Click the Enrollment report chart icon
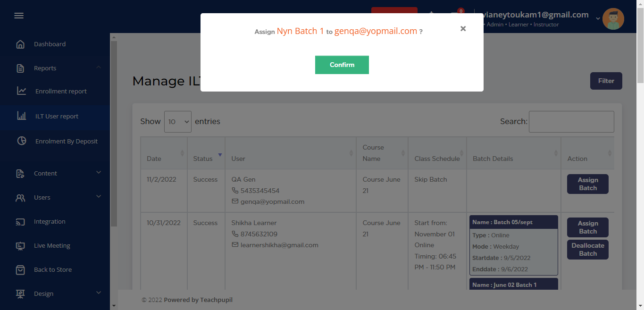644x310 pixels. click(22, 91)
